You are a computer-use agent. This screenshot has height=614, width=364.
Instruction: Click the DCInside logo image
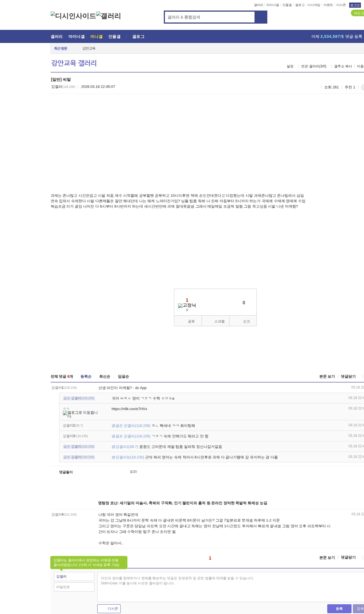click(73, 16)
